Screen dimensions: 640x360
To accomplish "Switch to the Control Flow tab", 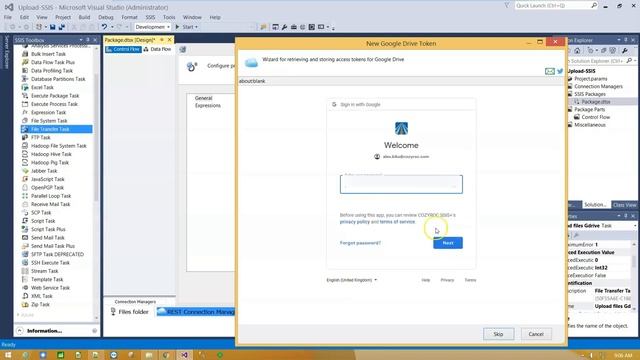I will [x=123, y=49].
